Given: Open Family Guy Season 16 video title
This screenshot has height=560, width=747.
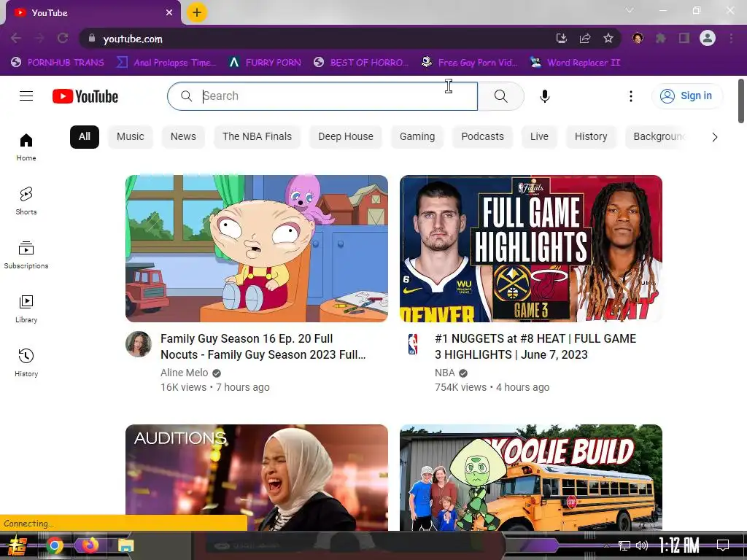Looking at the screenshot, I should pyautogui.click(x=263, y=346).
